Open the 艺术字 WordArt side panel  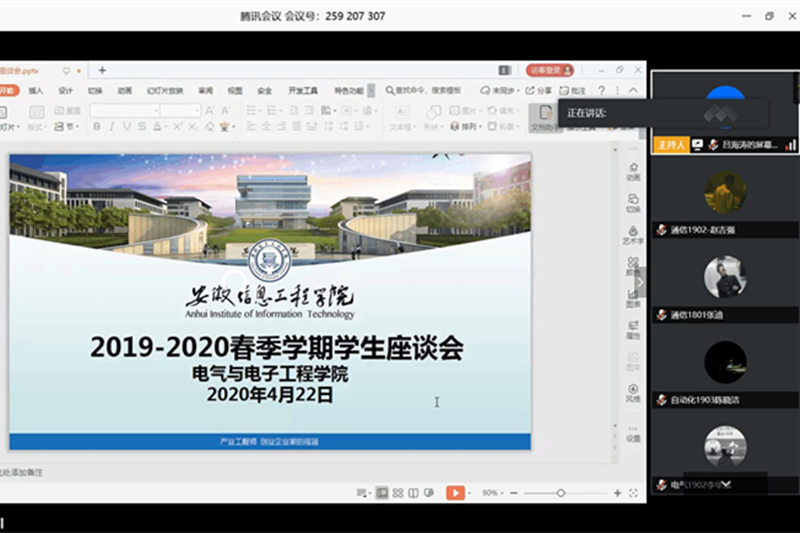tap(633, 235)
